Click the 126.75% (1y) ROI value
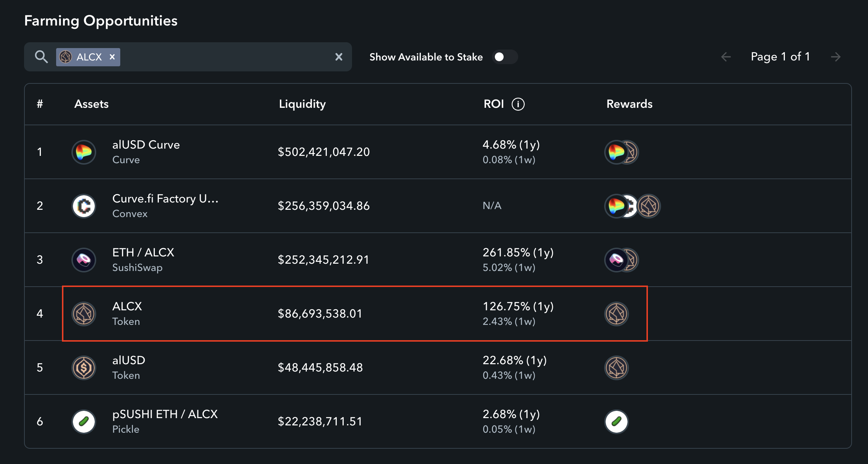The width and height of the screenshot is (868, 464). click(x=518, y=306)
